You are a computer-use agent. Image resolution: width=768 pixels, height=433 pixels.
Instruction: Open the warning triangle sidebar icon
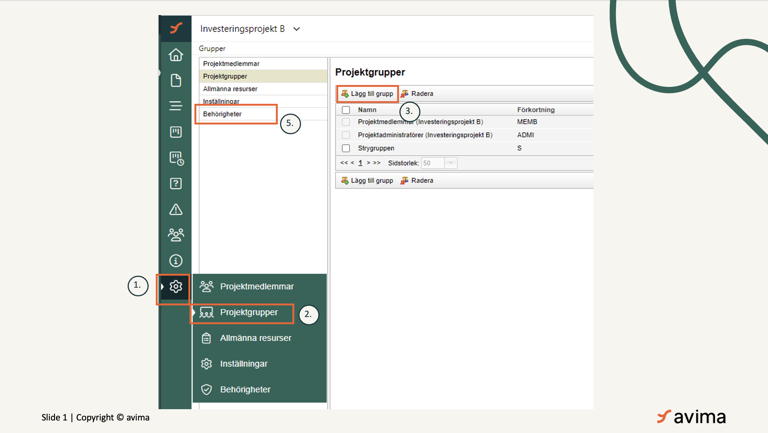click(x=176, y=210)
